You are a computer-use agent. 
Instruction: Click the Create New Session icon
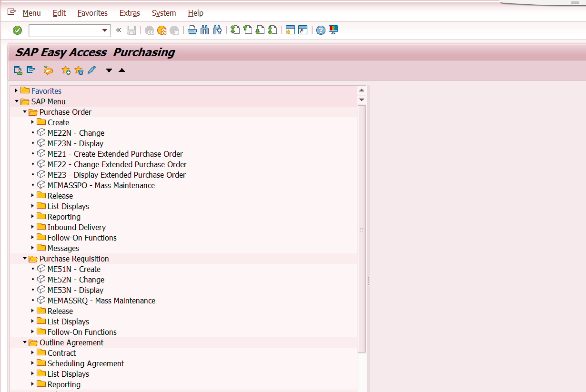pyautogui.click(x=290, y=30)
